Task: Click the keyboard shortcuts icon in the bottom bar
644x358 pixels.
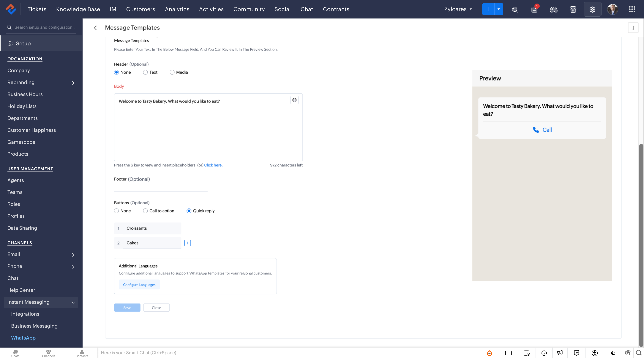Action: pyautogui.click(x=508, y=353)
